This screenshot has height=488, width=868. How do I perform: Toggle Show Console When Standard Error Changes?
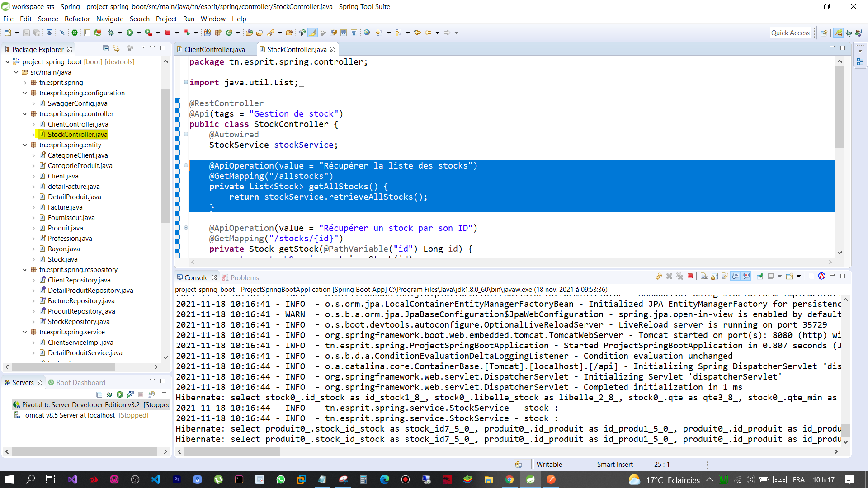pos(746,276)
